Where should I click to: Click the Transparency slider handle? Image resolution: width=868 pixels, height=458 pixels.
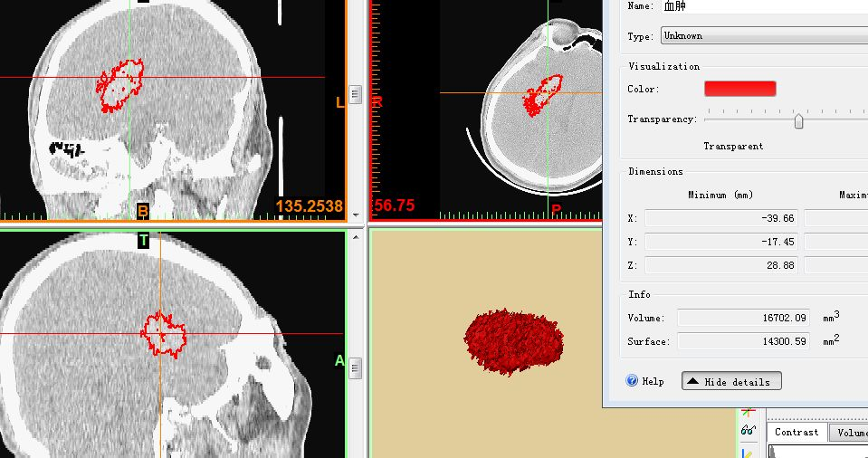(798, 120)
